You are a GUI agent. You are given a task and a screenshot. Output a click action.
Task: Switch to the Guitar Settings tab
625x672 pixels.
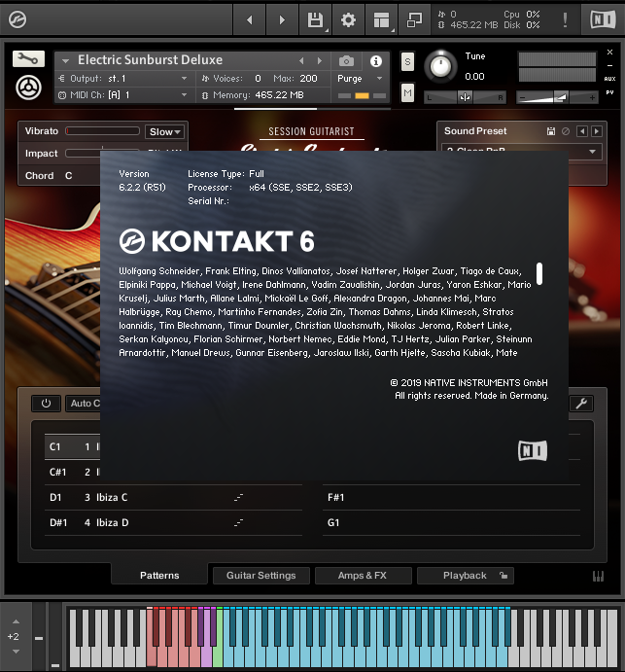coord(260,575)
